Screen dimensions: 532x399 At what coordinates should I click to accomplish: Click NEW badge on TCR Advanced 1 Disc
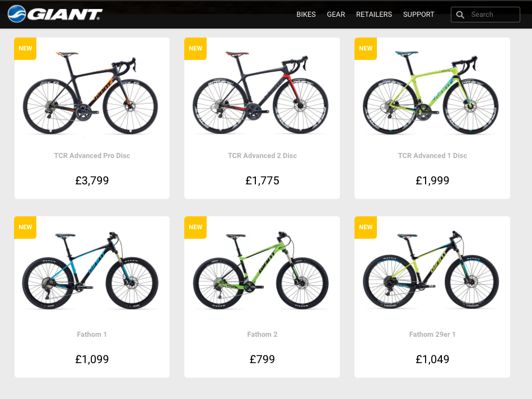[366, 48]
